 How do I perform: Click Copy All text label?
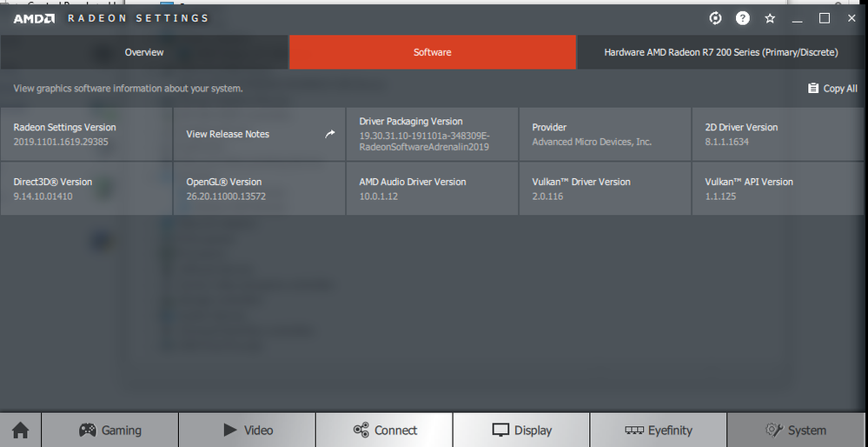(840, 89)
